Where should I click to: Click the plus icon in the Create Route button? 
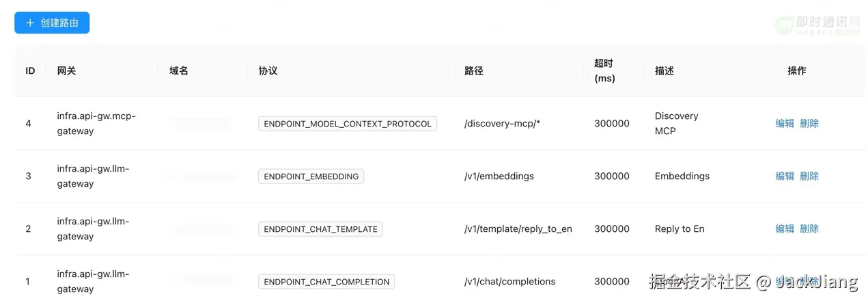(30, 23)
